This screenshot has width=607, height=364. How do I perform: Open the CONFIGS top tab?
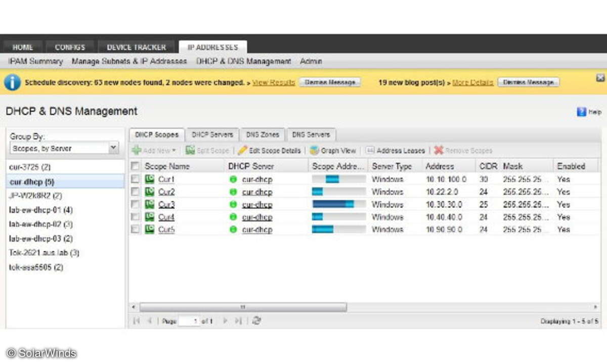[x=70, y=47]
